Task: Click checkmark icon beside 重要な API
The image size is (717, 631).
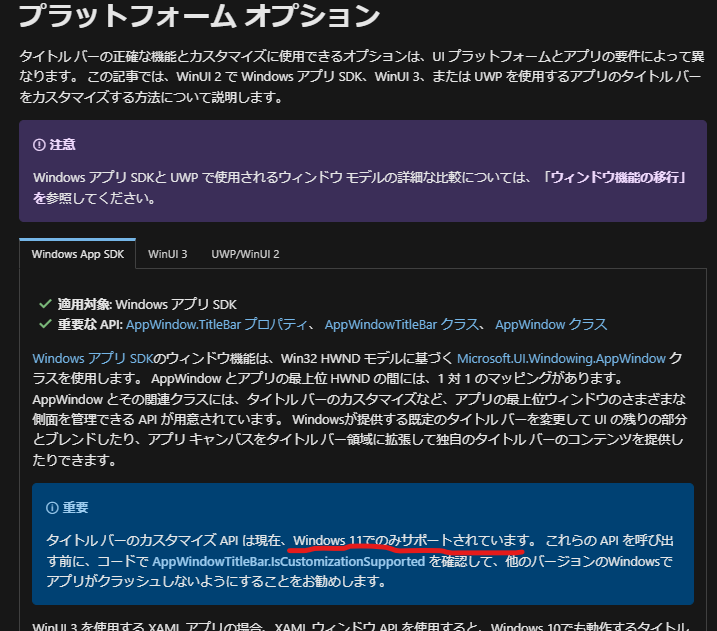Action: click(x=45, y=324)
